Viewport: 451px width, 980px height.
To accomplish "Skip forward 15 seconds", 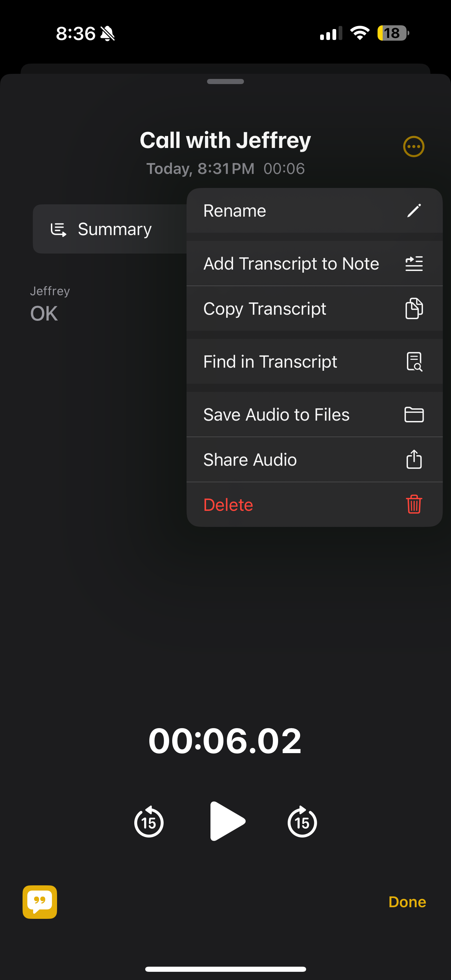I will (302, 822).
